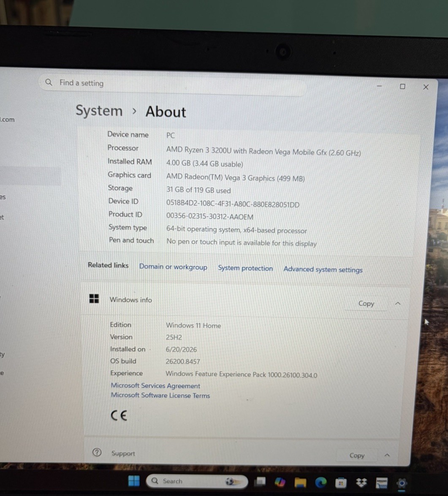448x496 pixels.
Task: Click the Windows logo beside Windows info
Action: point(94,298)
